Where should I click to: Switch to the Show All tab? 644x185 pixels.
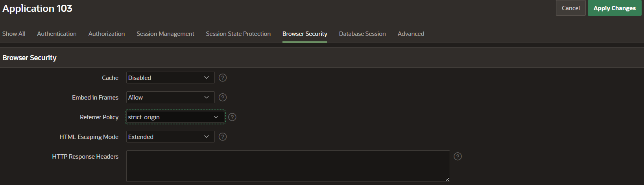pos(14,34)
